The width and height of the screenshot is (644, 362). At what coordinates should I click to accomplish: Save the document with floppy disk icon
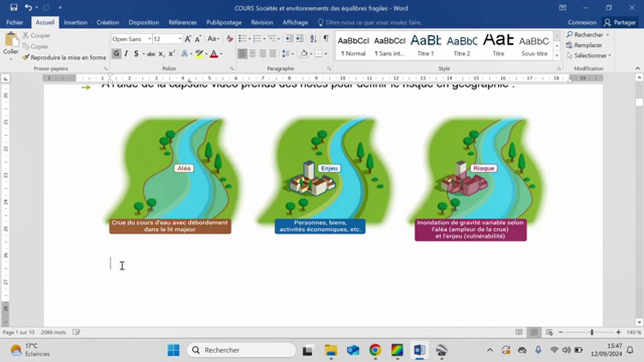14,8
